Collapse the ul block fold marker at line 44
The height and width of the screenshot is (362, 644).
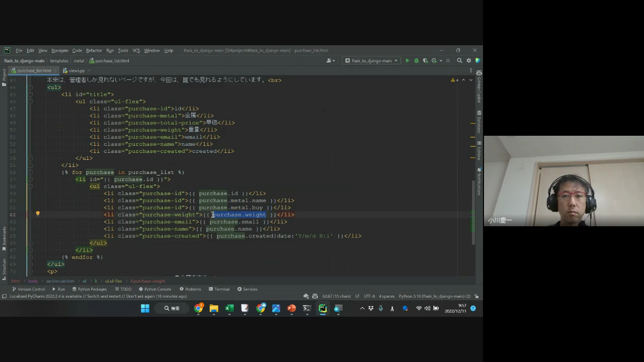[31, 87]
